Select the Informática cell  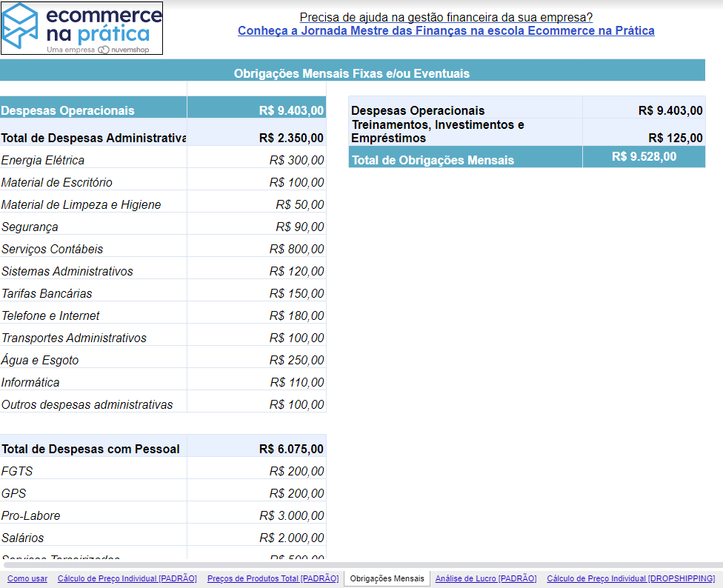tap(93, 378)
